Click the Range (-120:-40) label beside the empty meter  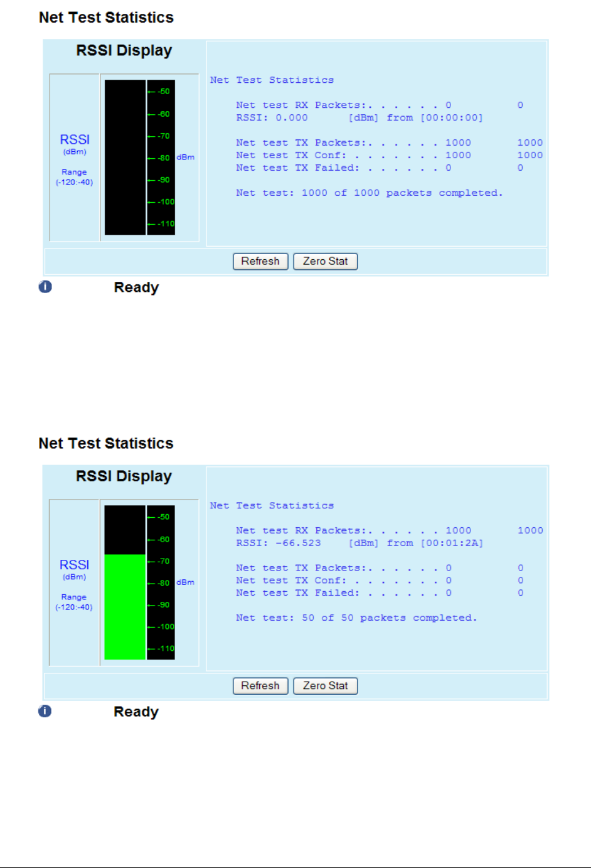pyautogui.click(x=74, y=177)
